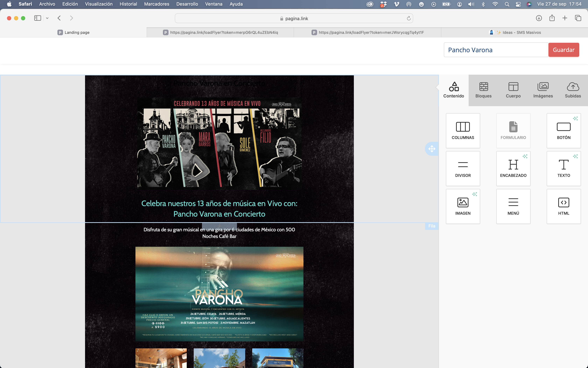
Task: Select the HTML content block
Action: pos(564,206)
